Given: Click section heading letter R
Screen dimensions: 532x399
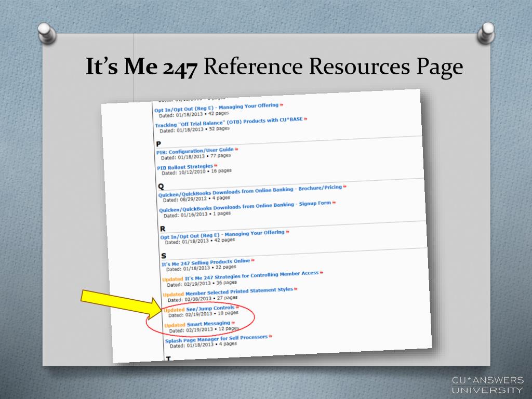Looking at the screenshot, I should [x=163, y=229].
